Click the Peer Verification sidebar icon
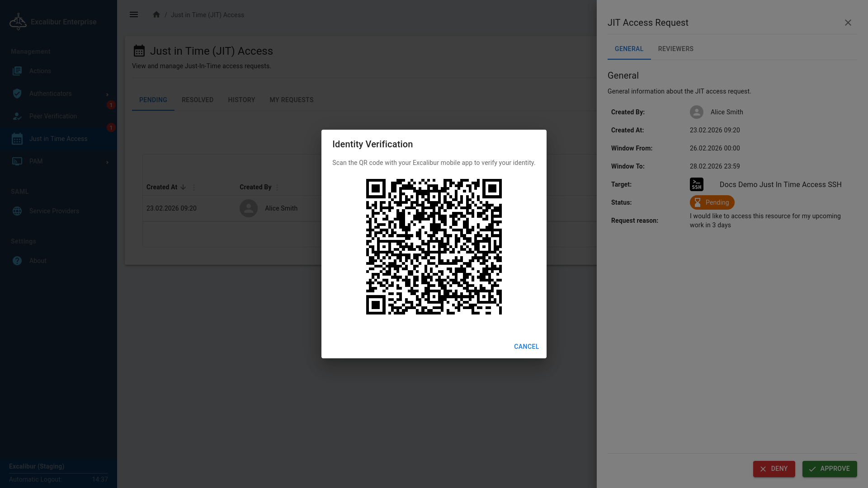Viewport: 868px width, 488px height. pos(17,116)
